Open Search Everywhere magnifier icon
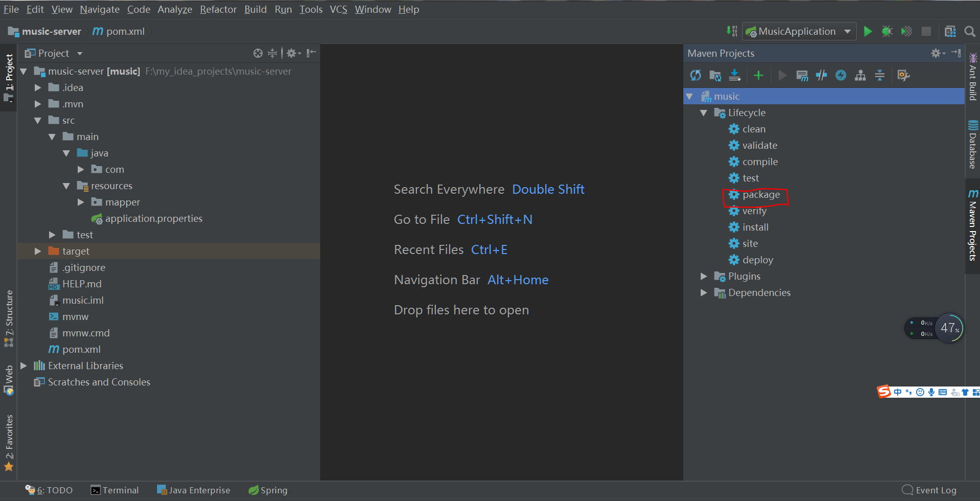 [969, 32]
